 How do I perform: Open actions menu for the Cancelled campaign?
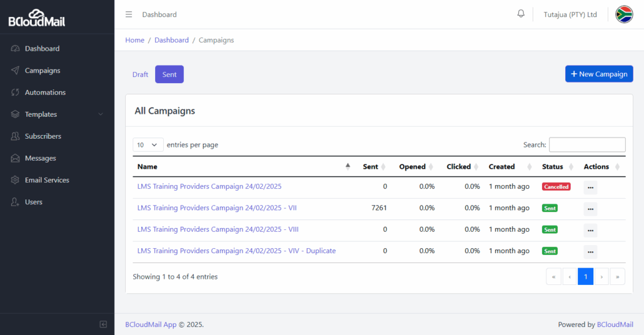pos(590,187)
